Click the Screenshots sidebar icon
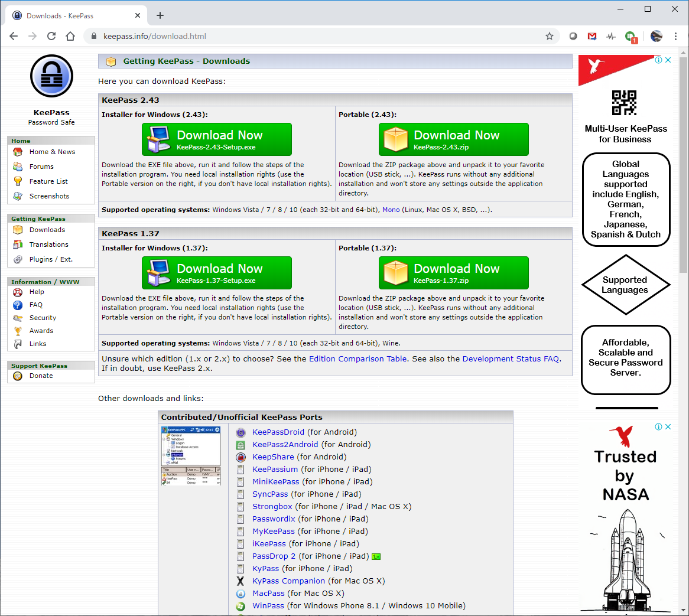Viewport: 689px width, 616px height. click(x=18, y=196)
